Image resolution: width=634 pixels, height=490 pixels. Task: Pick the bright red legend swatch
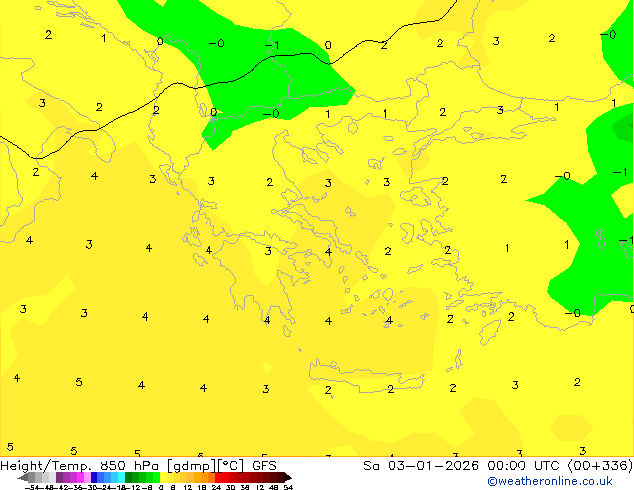[218, 477]
